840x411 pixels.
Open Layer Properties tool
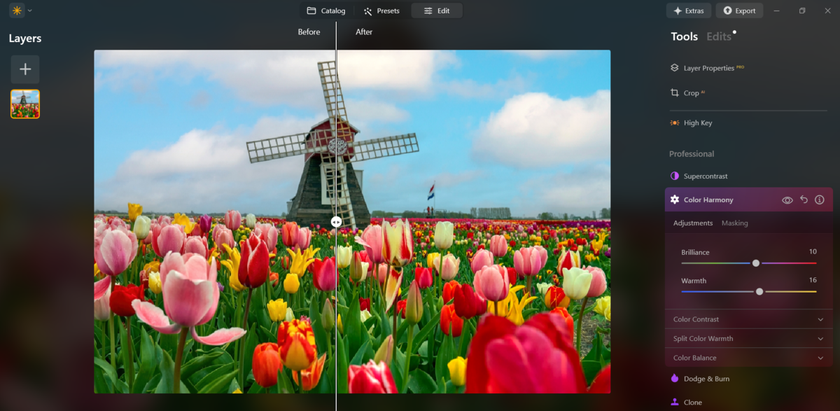[x=707, y=68]
